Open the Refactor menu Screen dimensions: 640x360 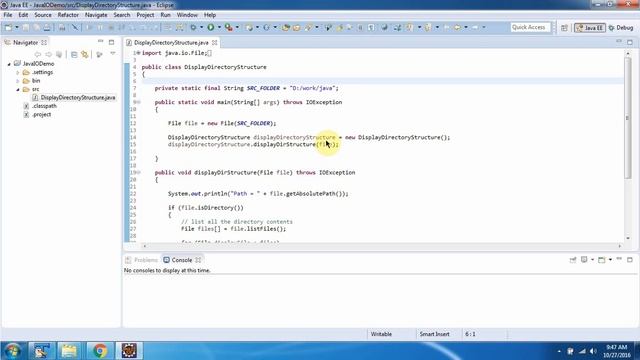pos(68,15)
